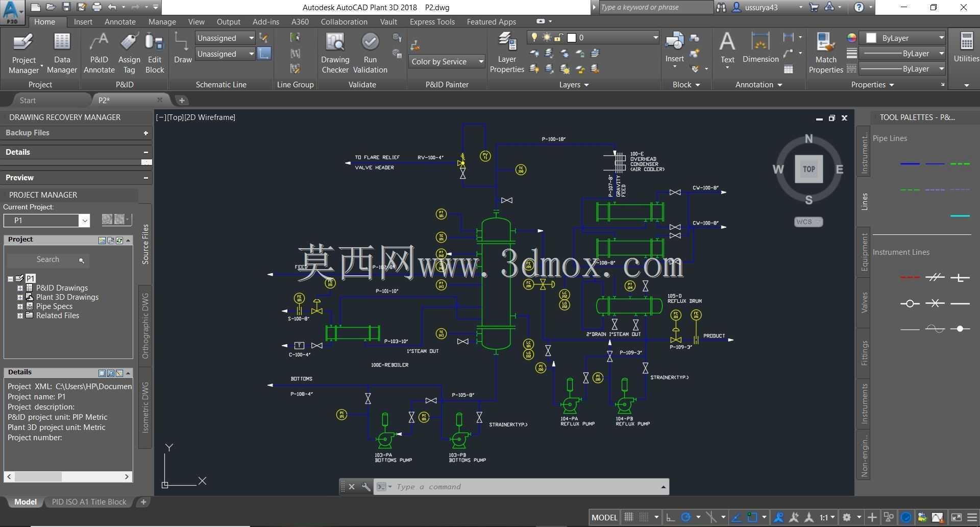Expand the Pipe Specs tree node

click(20, 306)
